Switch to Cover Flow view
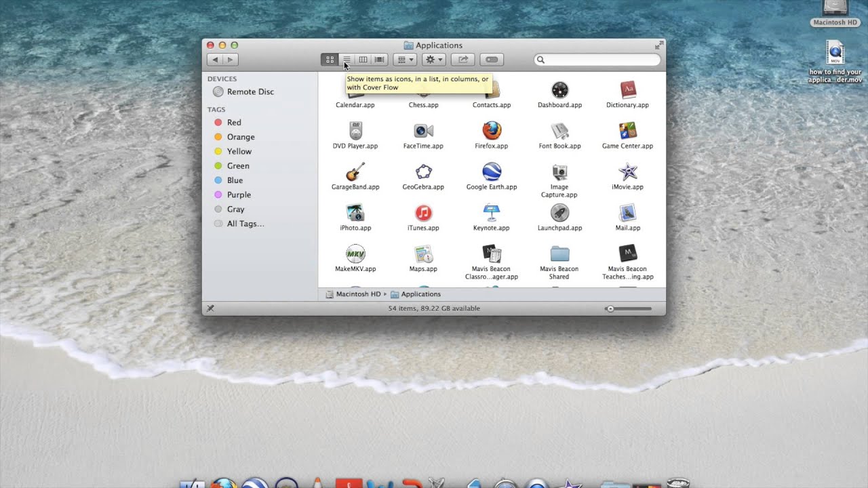The width and height of the screenshot is (868, 488). (x=380, y=60)
